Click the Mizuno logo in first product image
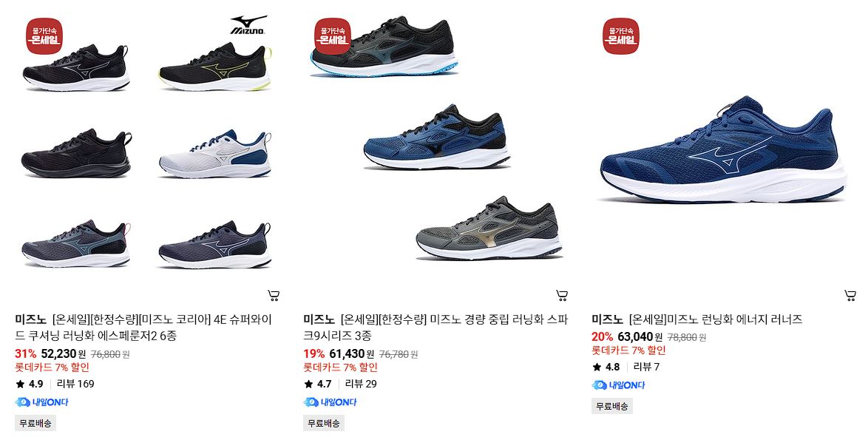 248,25
